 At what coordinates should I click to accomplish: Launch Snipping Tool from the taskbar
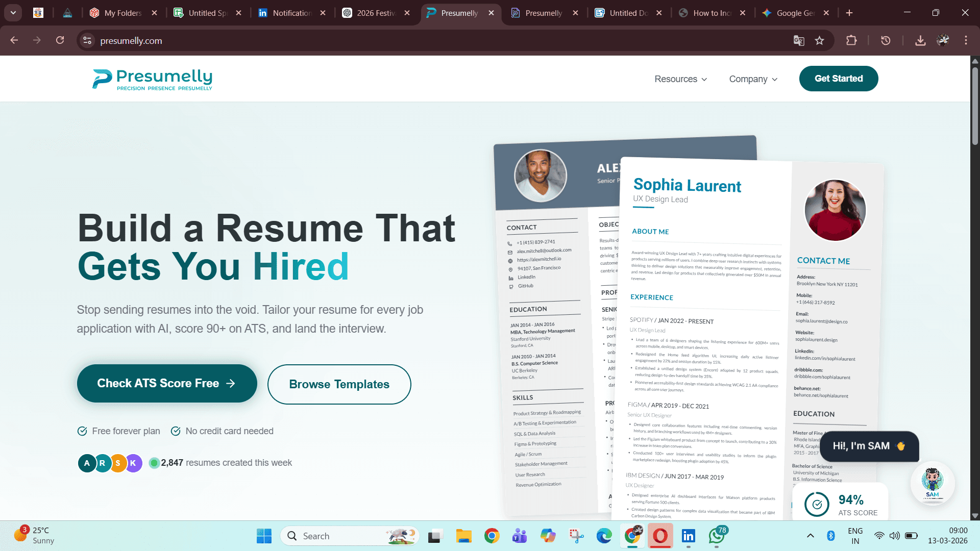click(576, 536)
